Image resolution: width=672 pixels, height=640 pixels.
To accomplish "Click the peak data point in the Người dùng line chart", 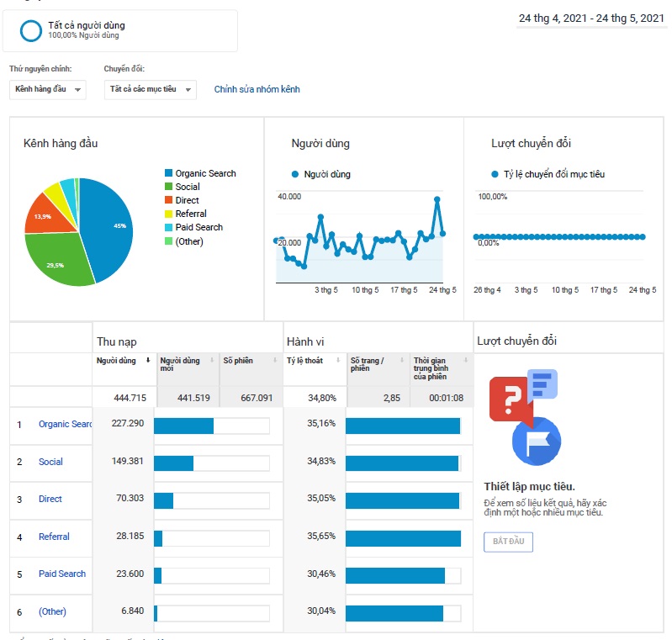I will 437,199.
